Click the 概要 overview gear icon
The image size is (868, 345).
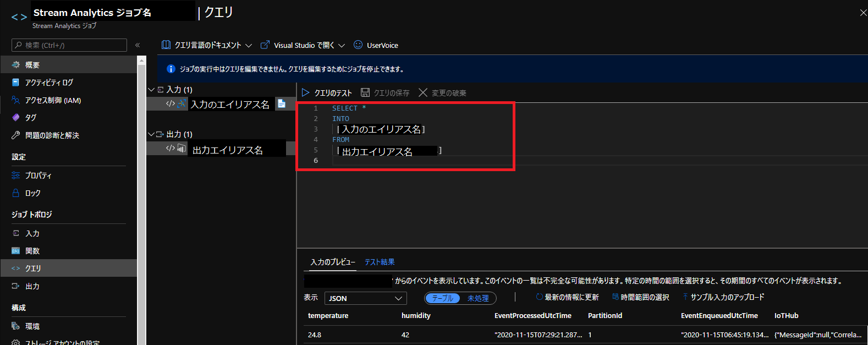pos(15,65)
